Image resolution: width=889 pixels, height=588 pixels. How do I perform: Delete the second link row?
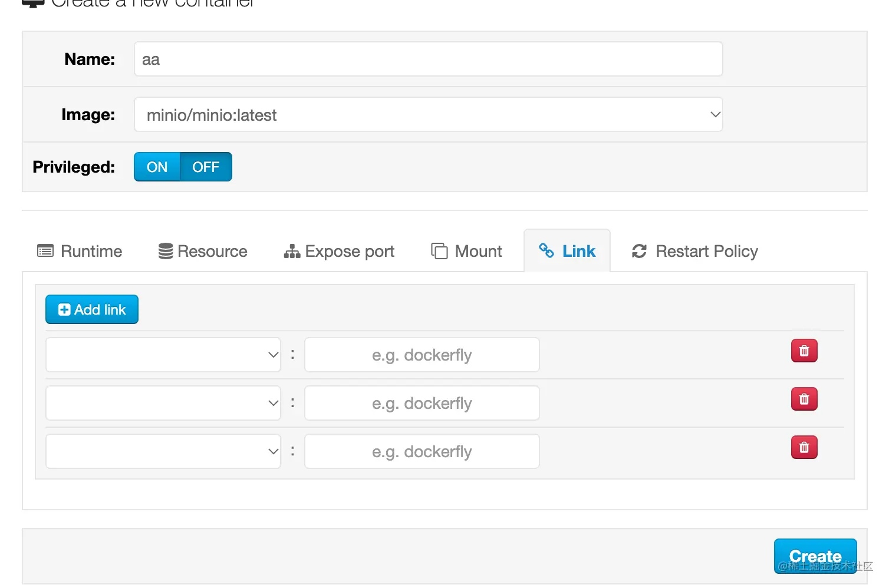click(804, 399)
